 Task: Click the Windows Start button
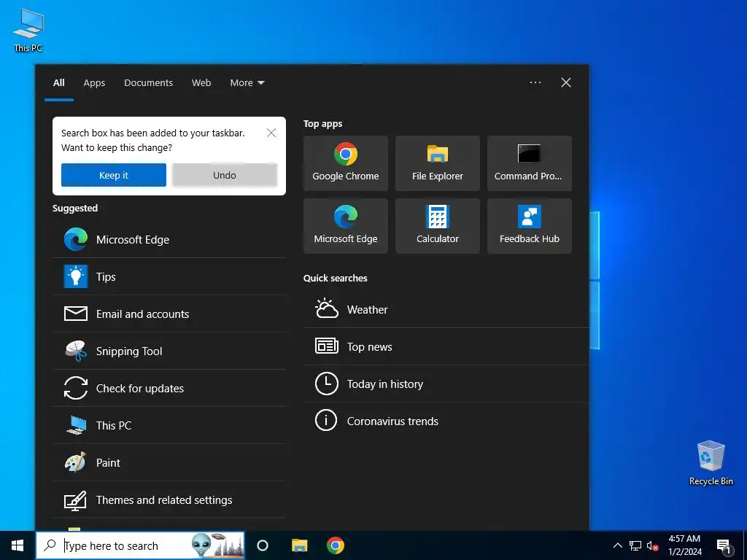pyautogui.click(x=18, y=545)
